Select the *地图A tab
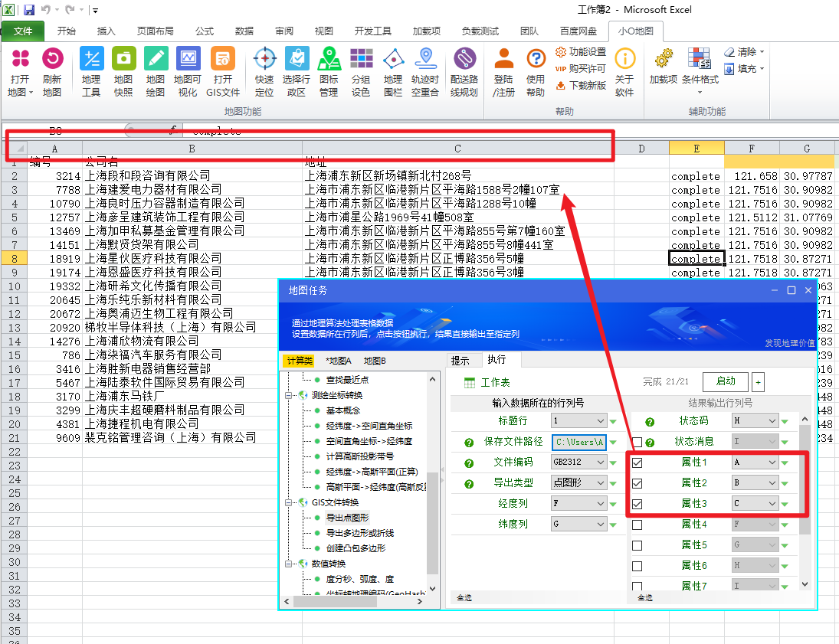The height and width of the screenshot is (644, 839). 338,361
